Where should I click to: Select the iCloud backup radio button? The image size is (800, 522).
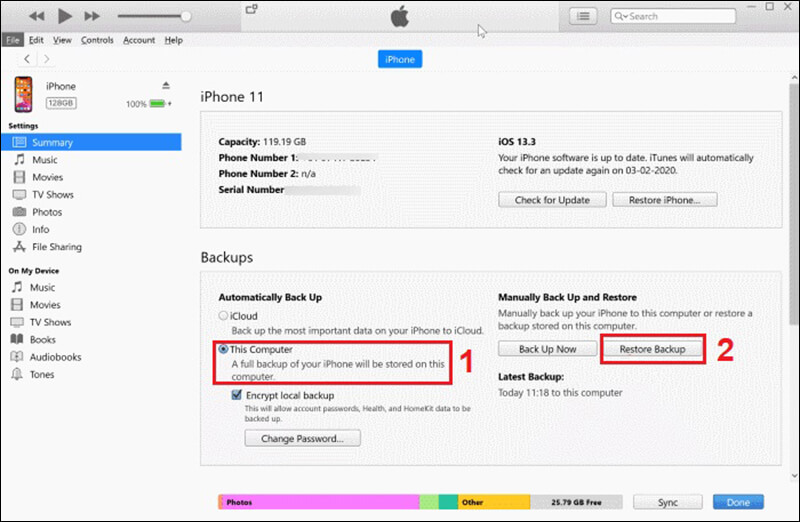(x=223, y=316)
